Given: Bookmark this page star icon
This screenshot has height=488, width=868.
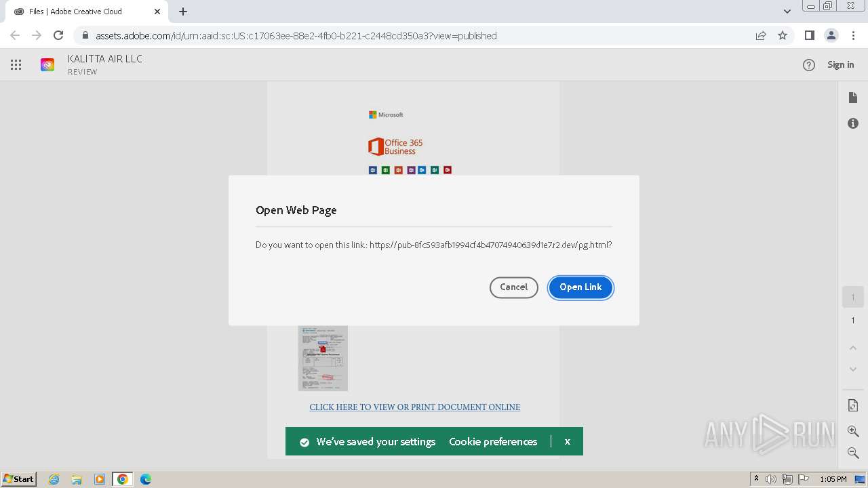Looking at the screenshot, I should click(783, 36).
